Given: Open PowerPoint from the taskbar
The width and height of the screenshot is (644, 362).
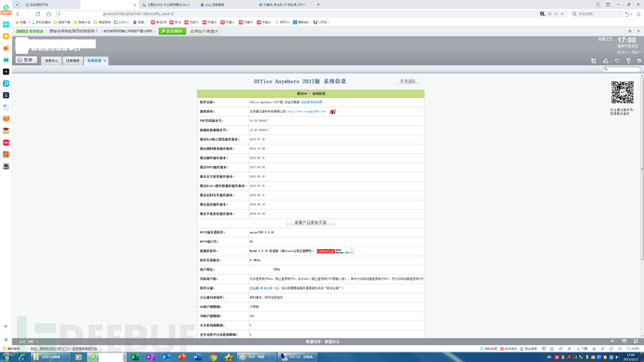Looking at the screenshot, I should pyautogui.click(x=182, y=357).
